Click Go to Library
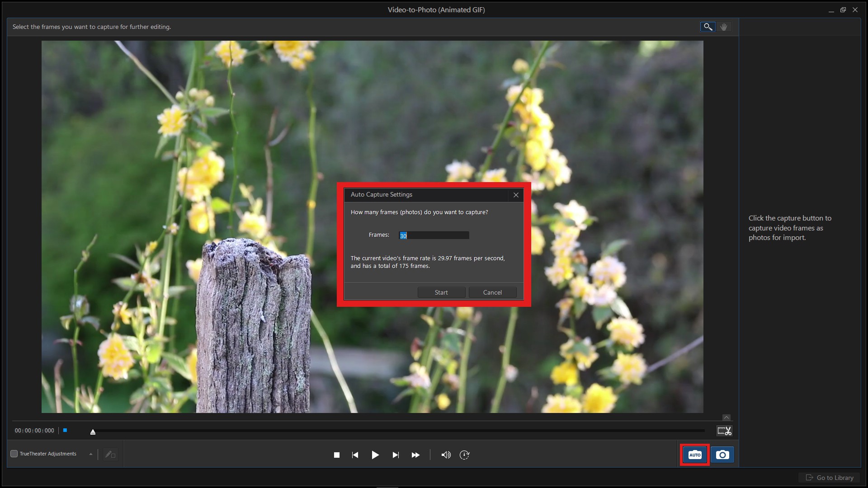868x488 pixels. pos(830,478)
